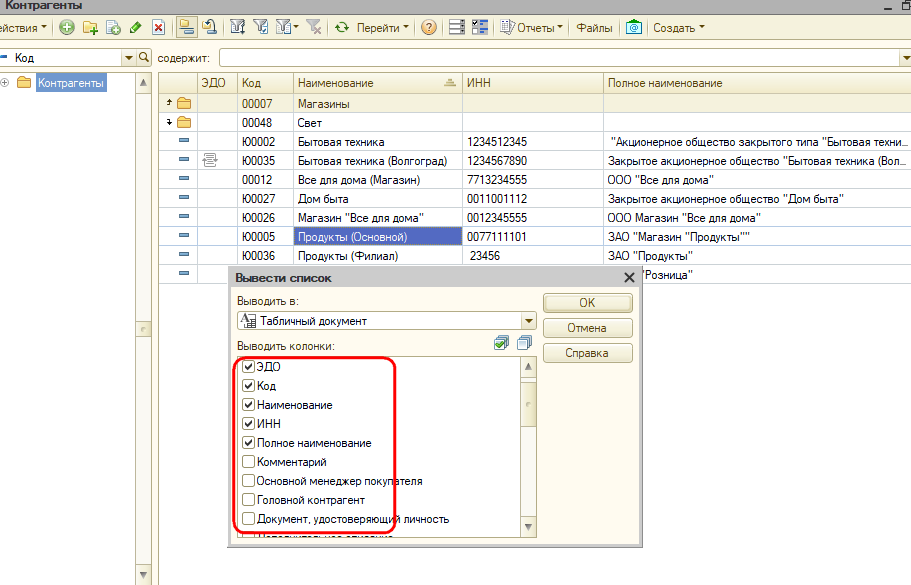Click the green Add new item icon

67,27
